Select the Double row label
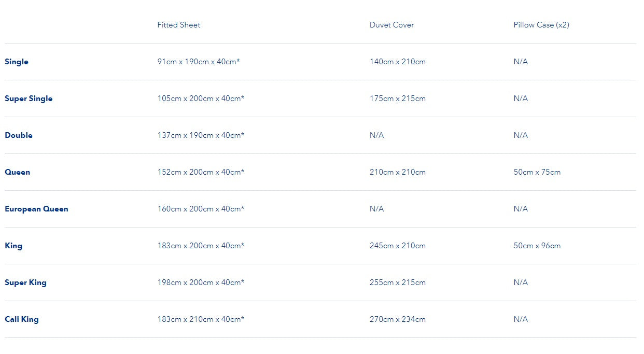Image resolution: width=644 pixels, height=354 pixels. (19, 135)
